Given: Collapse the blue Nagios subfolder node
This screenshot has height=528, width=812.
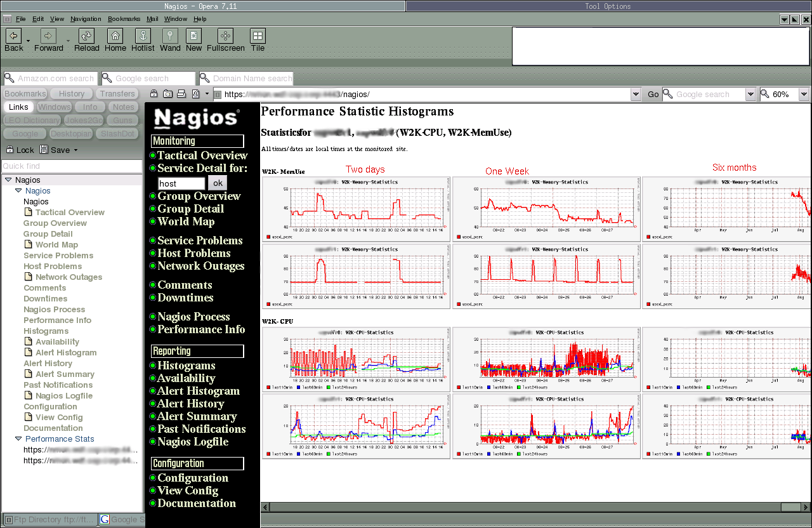Looking at the screenshot, I should click(x=18, y=191).
